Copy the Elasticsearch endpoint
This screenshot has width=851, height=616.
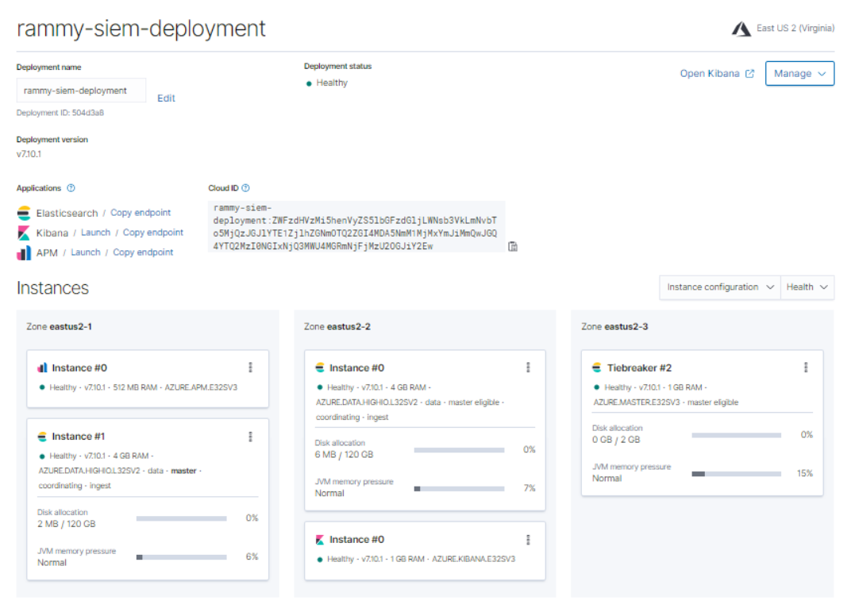pos(141,213)
